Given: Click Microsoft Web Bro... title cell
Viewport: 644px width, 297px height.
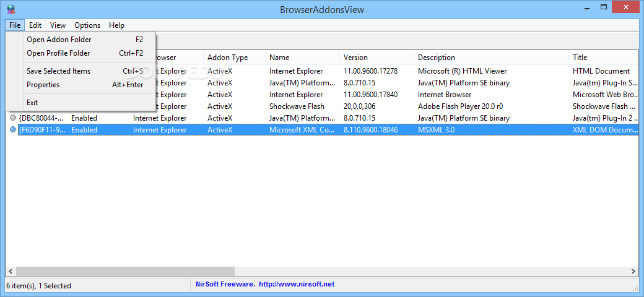Looking at the screenshot, I should pyautogui.click(x=606, y=95).
